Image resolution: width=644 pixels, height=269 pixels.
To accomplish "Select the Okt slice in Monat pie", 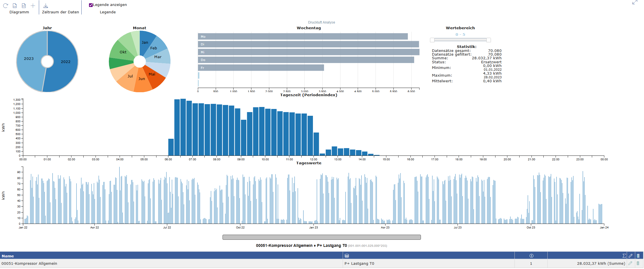I will pos(122,52).
